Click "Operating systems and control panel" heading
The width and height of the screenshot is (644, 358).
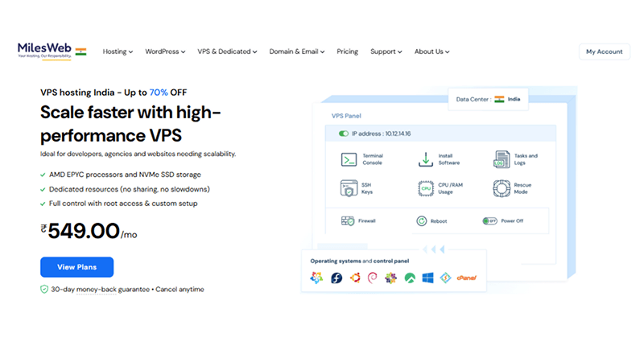[359, 261]
